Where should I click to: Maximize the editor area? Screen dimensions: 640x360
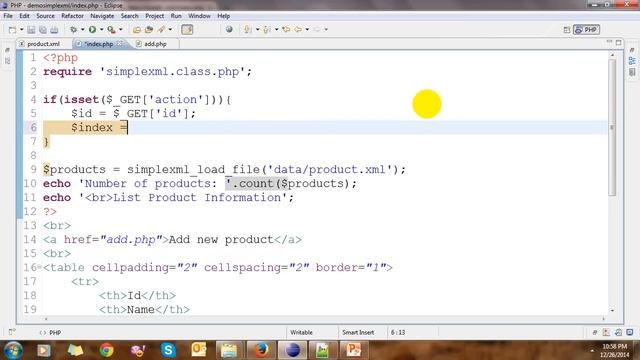pyautogui.click(x=619, y=42)
